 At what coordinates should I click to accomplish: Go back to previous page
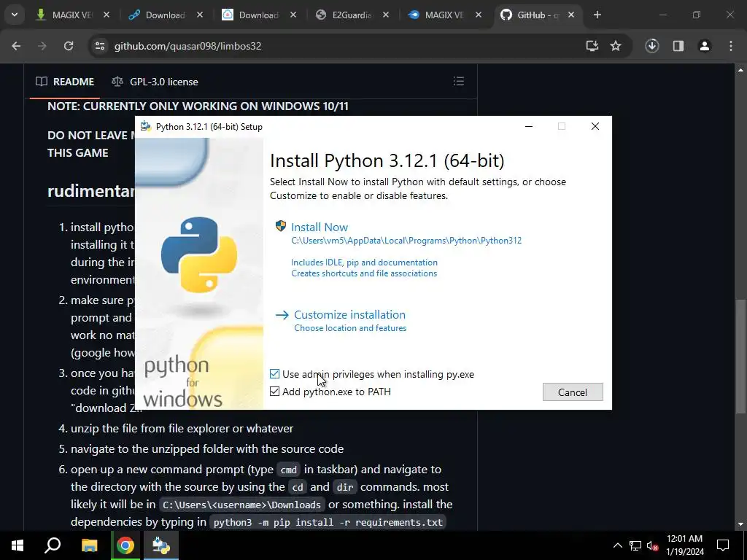pyautogui.click(x=16, y=46)
